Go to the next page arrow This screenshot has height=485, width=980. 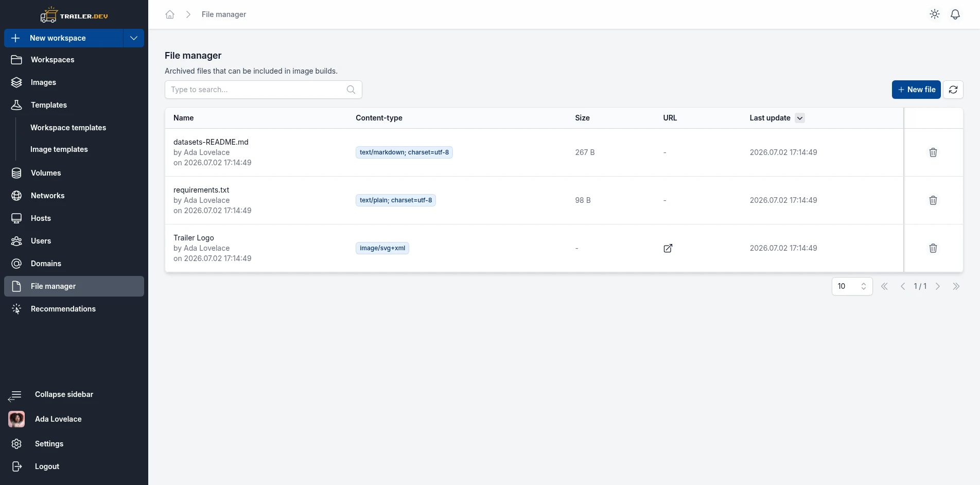pos(938,286)
